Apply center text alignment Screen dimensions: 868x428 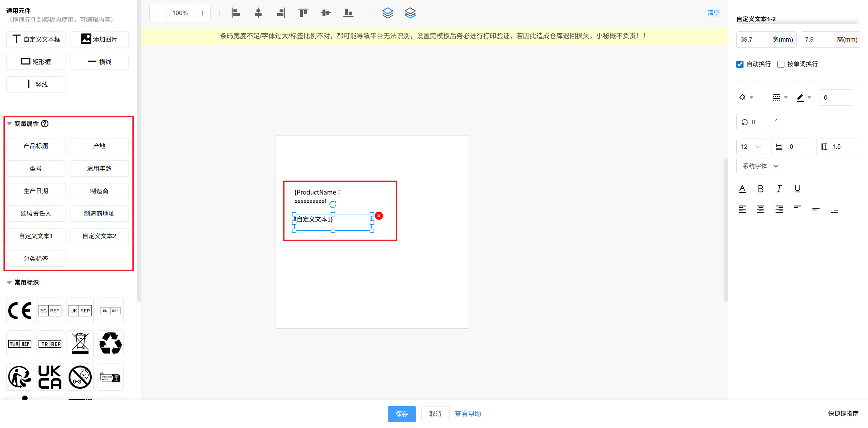pyautogui.click(x=761, y=209)
